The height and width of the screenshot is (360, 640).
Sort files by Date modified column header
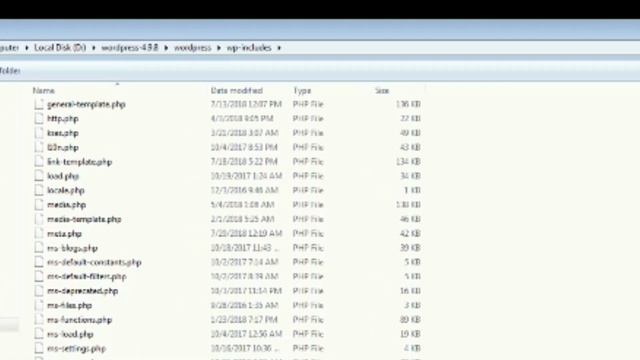(x=237, y=91)
